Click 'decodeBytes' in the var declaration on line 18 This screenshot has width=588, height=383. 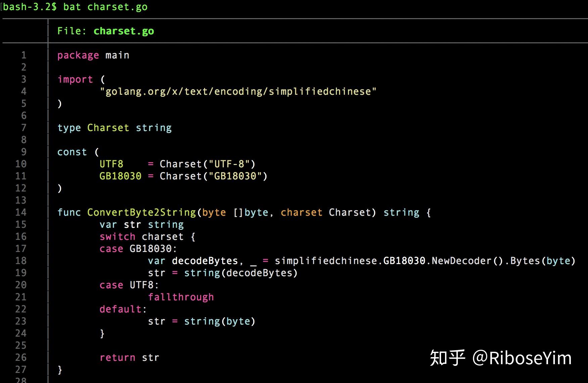[x=205, y=261]
